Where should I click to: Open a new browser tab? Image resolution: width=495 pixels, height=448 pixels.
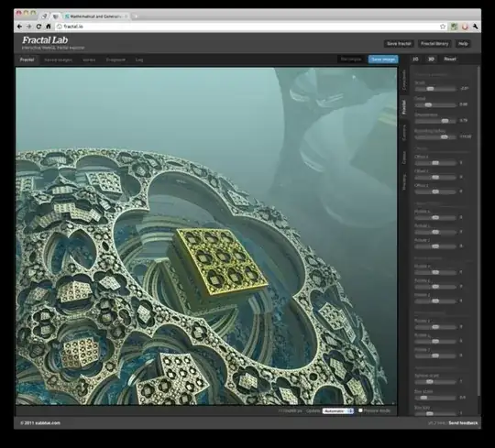coord(136,16)
